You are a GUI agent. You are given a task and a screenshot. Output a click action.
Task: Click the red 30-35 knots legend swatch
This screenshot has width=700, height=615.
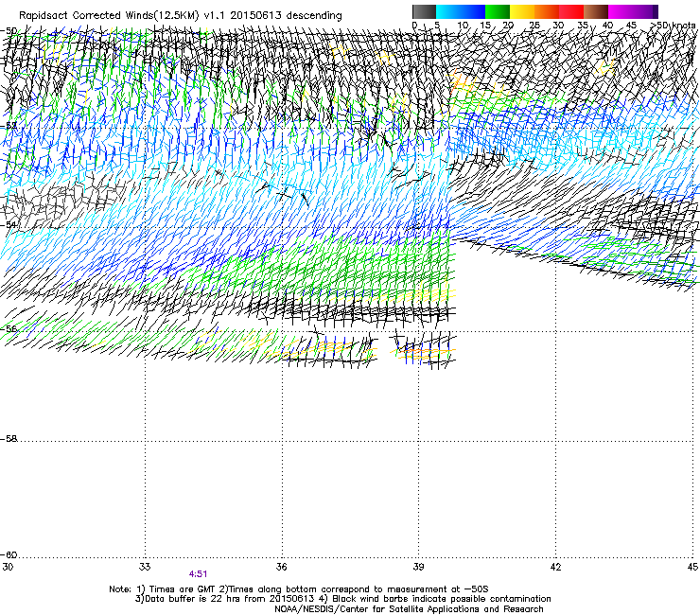click(571, 11)
